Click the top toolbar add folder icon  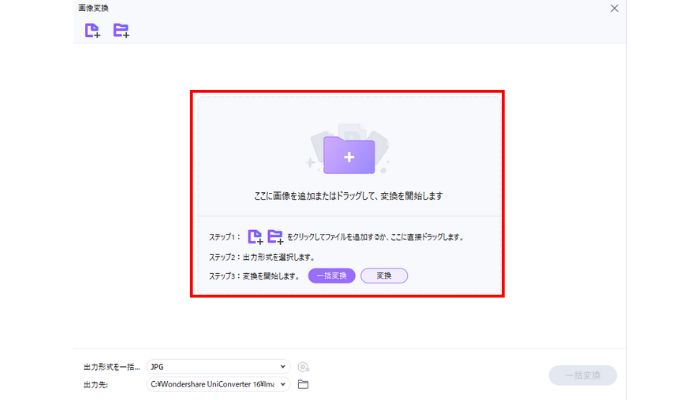tap(121, 30)
